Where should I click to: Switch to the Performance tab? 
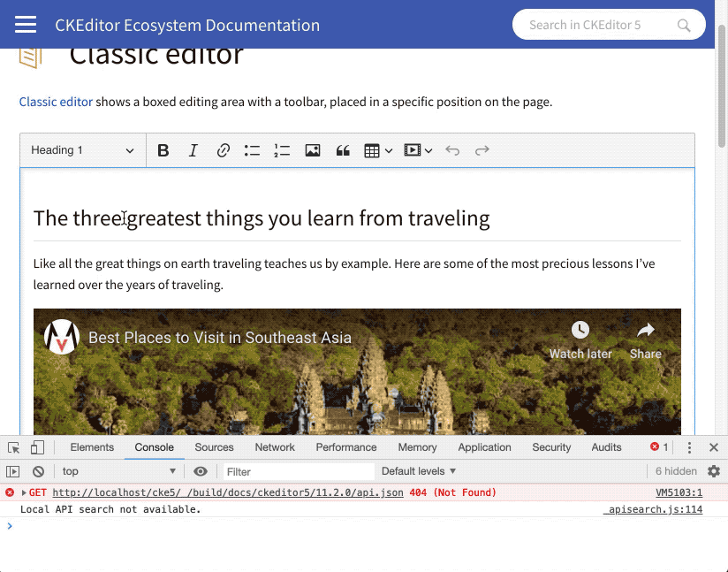346,447
